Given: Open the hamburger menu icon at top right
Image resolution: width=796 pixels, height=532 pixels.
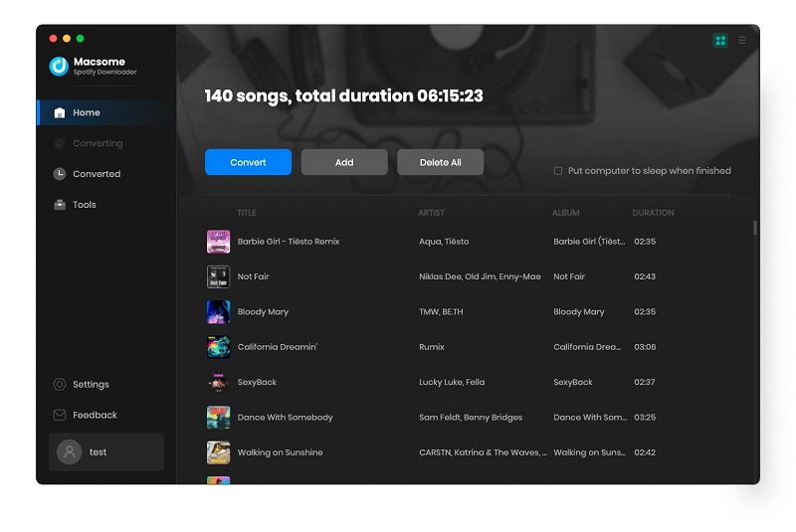Looking at the screenshot, I should pyautogui.click(x=741, y=40).
